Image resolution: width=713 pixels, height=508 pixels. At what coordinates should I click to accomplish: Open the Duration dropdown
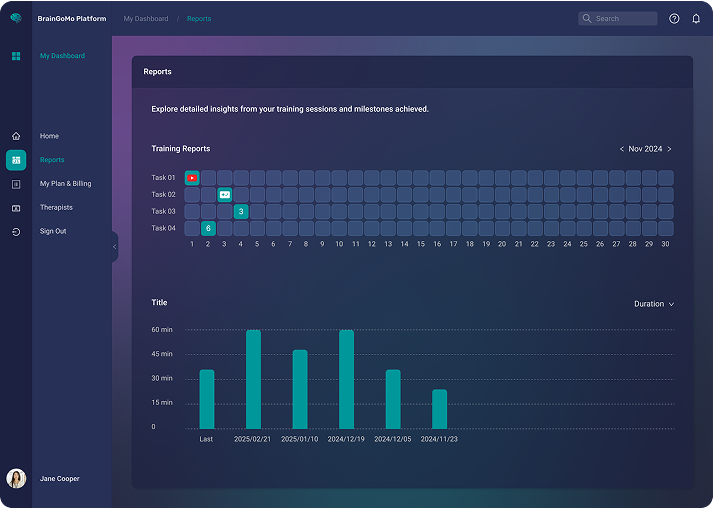[654, 304]
